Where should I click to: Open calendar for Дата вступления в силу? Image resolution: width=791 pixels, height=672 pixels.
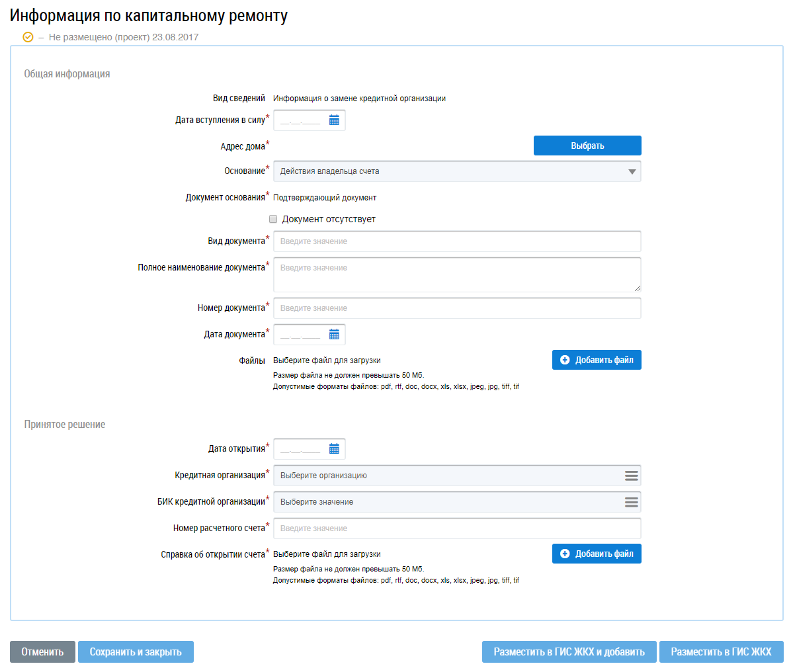click(x=334, y=120)
